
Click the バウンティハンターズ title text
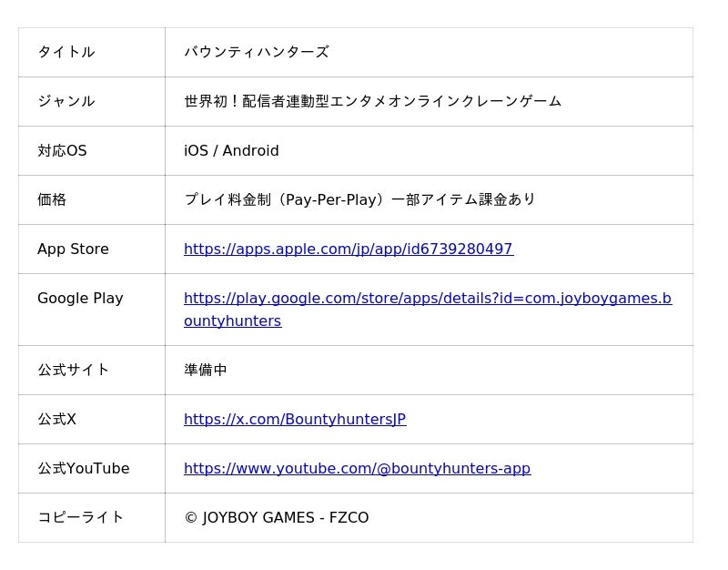[x=256, y=52]
